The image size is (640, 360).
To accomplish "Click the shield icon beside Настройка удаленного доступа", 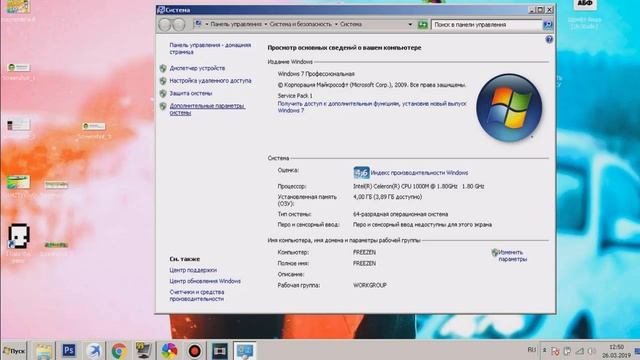I will click(x=163, y=81).
